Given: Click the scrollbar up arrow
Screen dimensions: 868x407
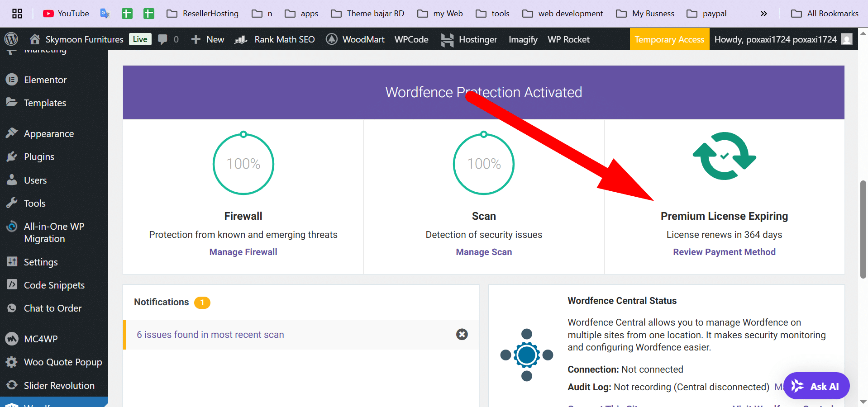Looking at the screenshot, I should coord(863,33).
